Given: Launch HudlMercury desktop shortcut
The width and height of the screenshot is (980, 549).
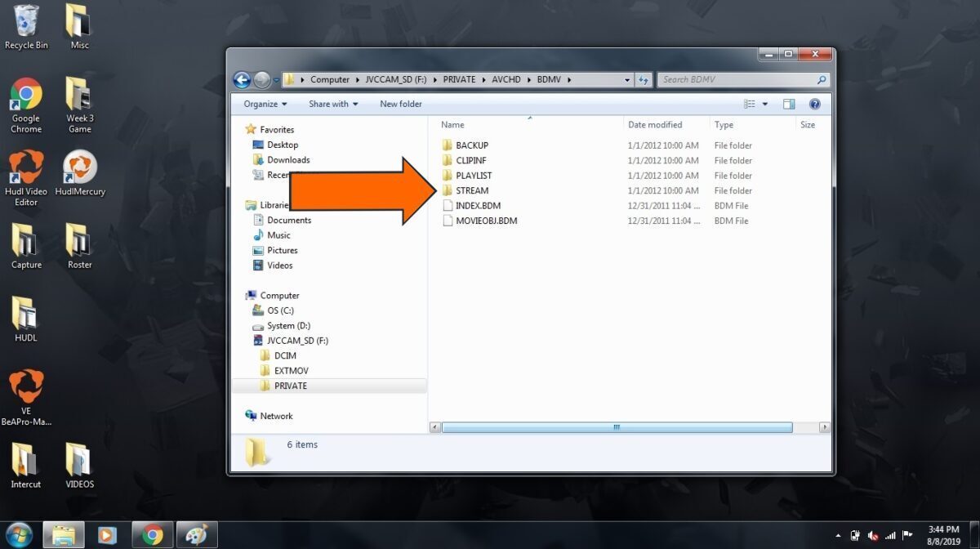Looking at the screenshot, I should point(80,173).
